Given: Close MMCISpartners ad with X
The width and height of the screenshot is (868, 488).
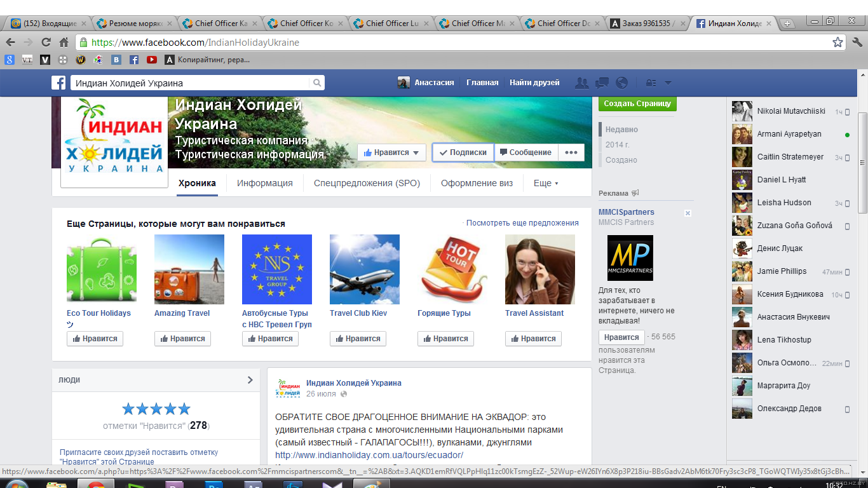Looking at the screenshot, I should tap(688, 213).
